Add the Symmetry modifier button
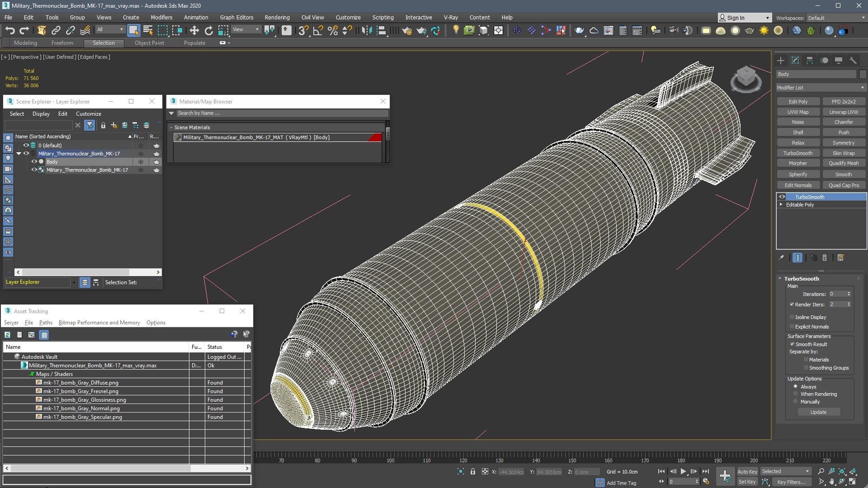868x488 pixels. pos(844,143)
